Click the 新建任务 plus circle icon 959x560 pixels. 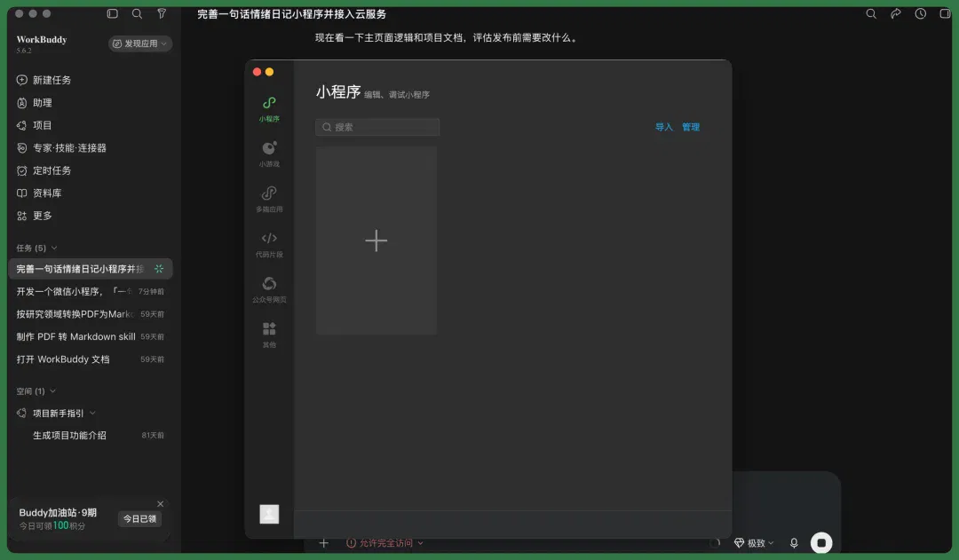pyautogui.click(x=22, y=80)
